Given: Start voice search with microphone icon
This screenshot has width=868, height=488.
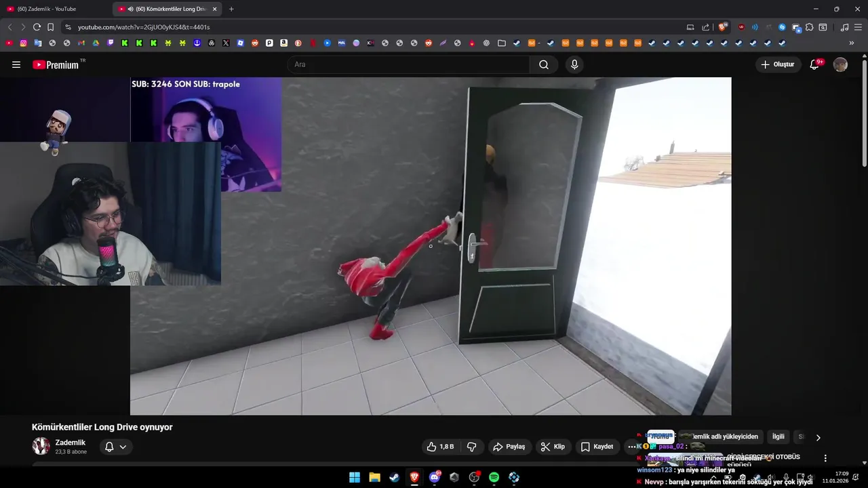Looking at the screenshot, I should coord(574,64).
